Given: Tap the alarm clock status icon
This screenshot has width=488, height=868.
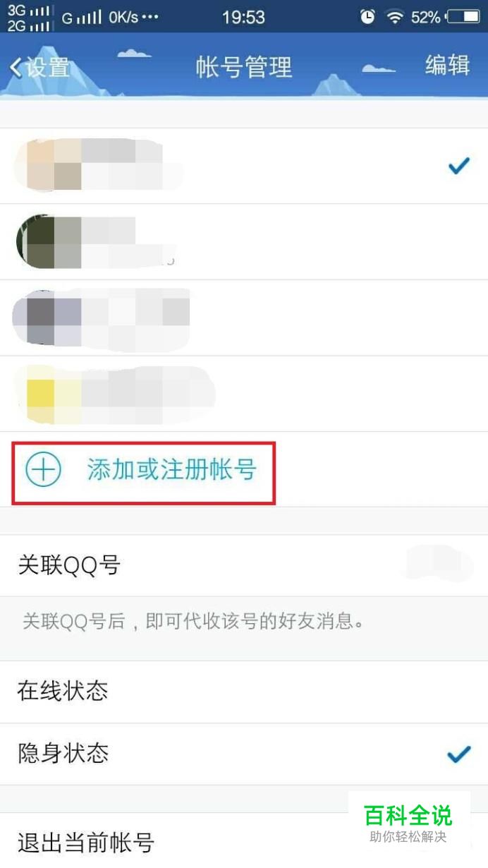Looking at the screenshot, I should click(x=367, y=17).
